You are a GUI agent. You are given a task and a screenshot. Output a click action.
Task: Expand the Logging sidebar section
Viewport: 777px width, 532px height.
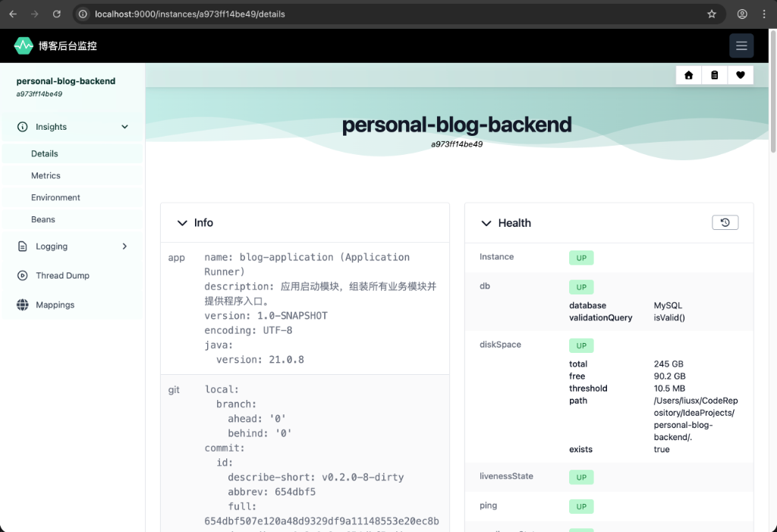[125, 247]
